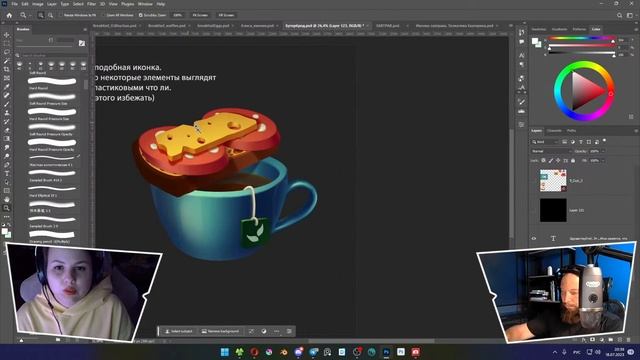Click the Fill Screen button
The image size is (640, 360).
[226, 15]
